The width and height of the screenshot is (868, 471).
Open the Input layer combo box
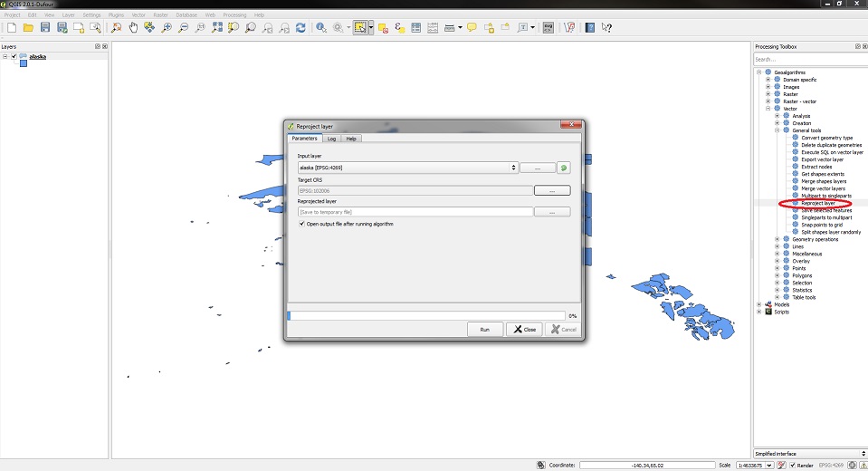(x=407, y=168)
